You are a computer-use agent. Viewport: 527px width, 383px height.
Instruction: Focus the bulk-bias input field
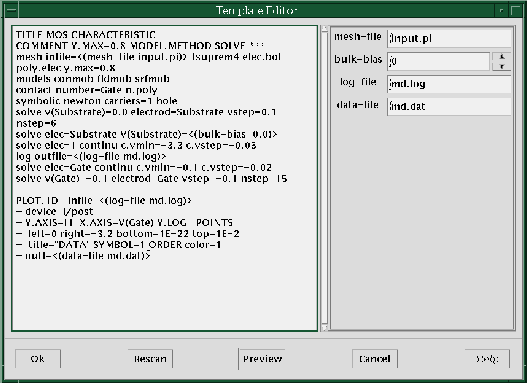pyautogui.click(x=438, y=61)
